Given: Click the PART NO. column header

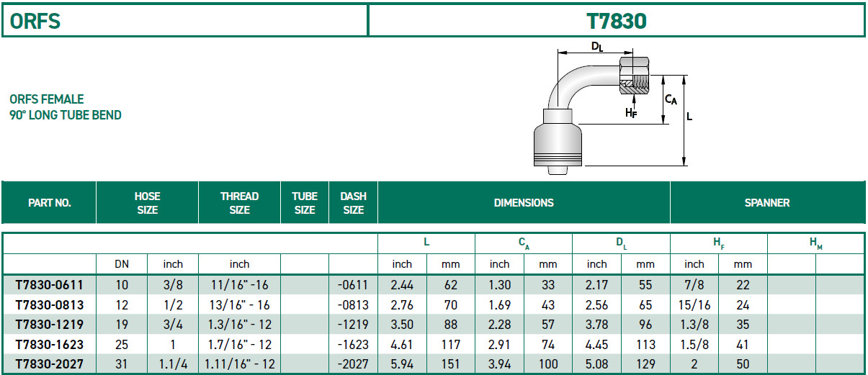Looking at the screenshot, I should click(x=49, y=203).
